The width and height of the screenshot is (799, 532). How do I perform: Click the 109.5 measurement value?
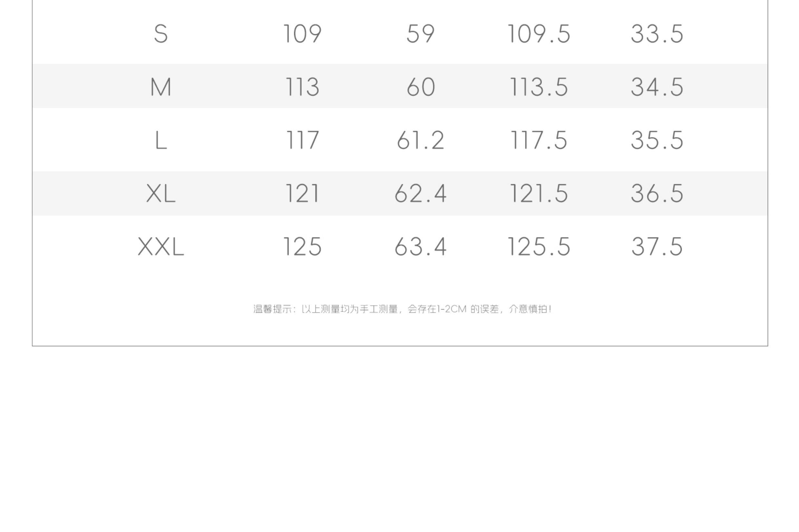(539, 34)
